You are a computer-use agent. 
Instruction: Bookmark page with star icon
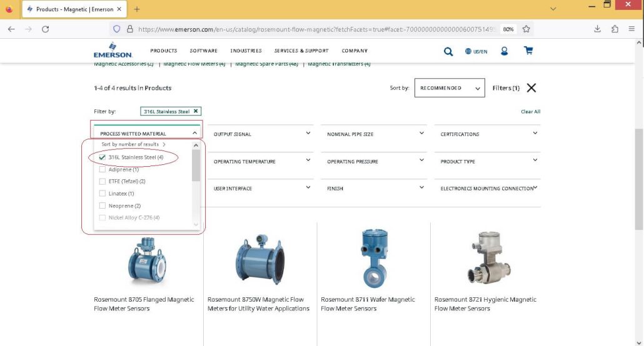tap(526, 29)
